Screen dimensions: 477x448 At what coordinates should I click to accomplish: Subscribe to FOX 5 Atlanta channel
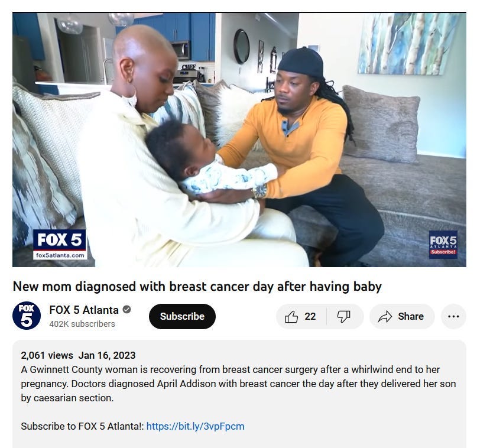pos(182,316)
